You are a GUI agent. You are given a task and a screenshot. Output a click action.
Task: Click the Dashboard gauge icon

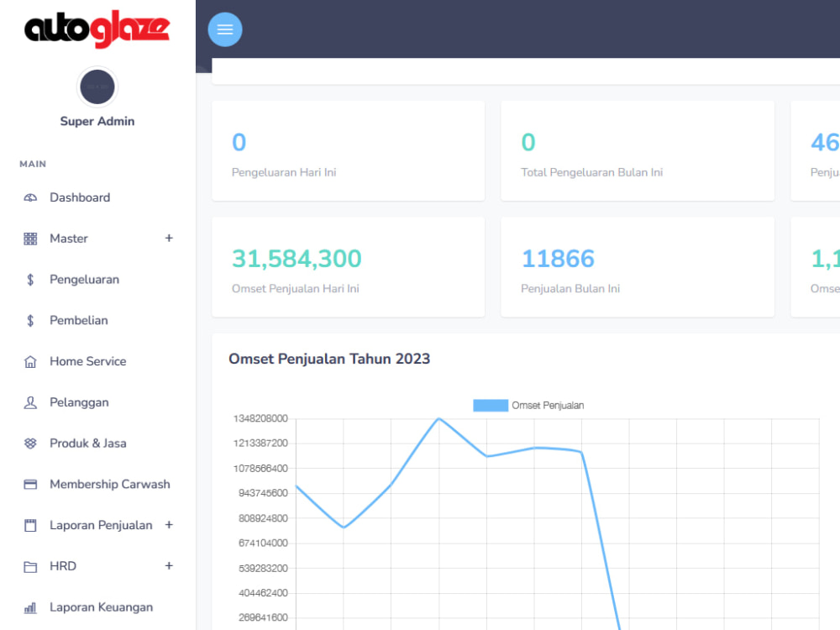(x=30, y=197)
